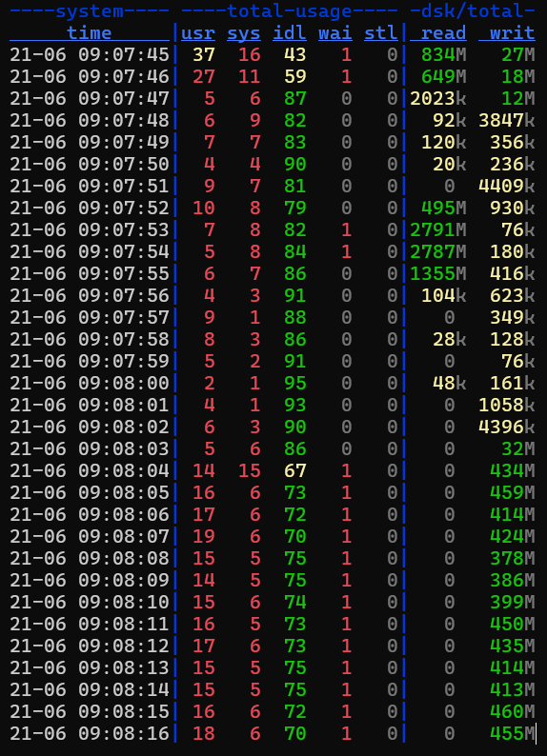Select the 416k write value
This screenshot has height=756, width=547.
513,273
